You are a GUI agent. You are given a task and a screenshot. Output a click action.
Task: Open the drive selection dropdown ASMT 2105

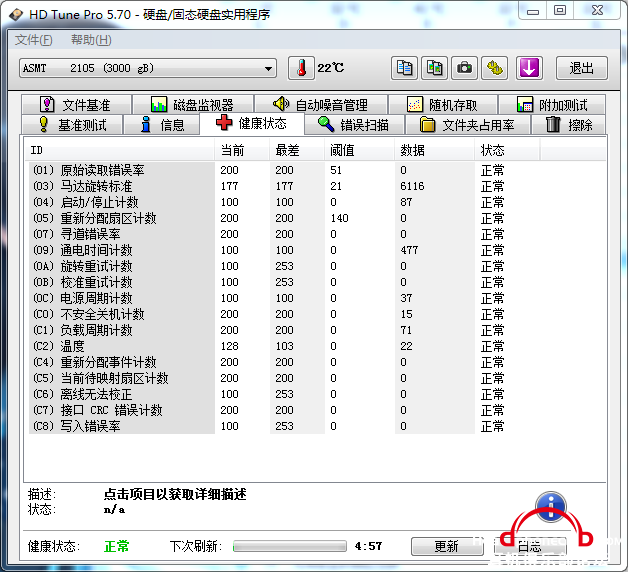coord(148,68)
